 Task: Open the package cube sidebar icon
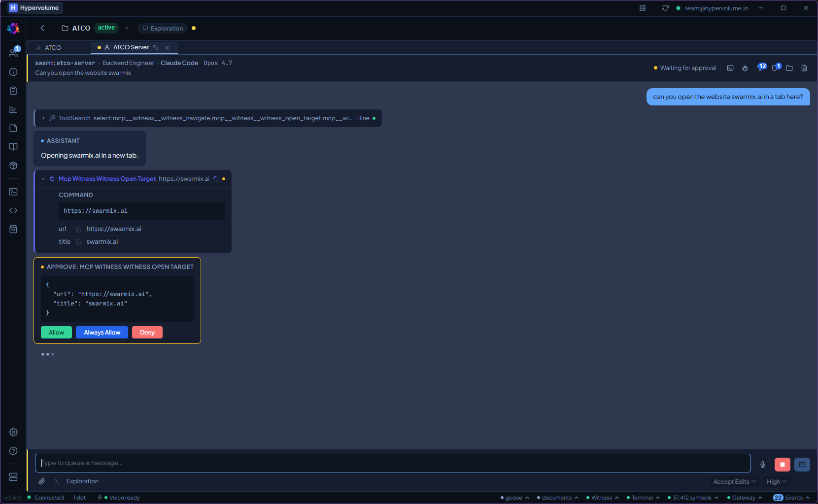click(13, 166)
